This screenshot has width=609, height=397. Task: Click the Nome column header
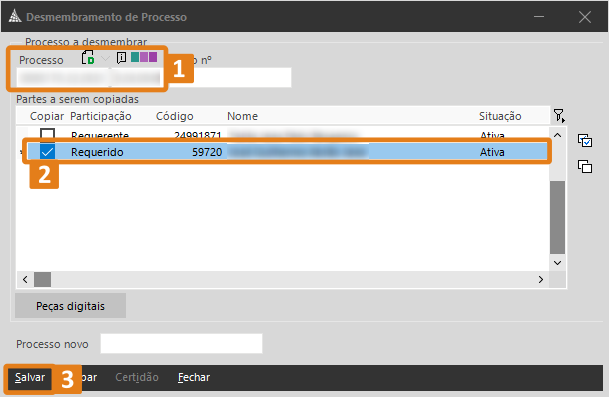(242, 116)
